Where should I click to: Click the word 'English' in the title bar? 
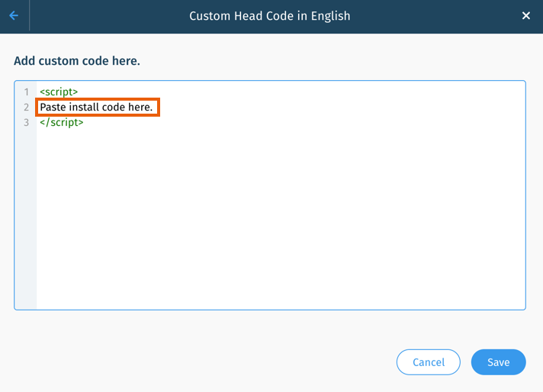point(330,16)
